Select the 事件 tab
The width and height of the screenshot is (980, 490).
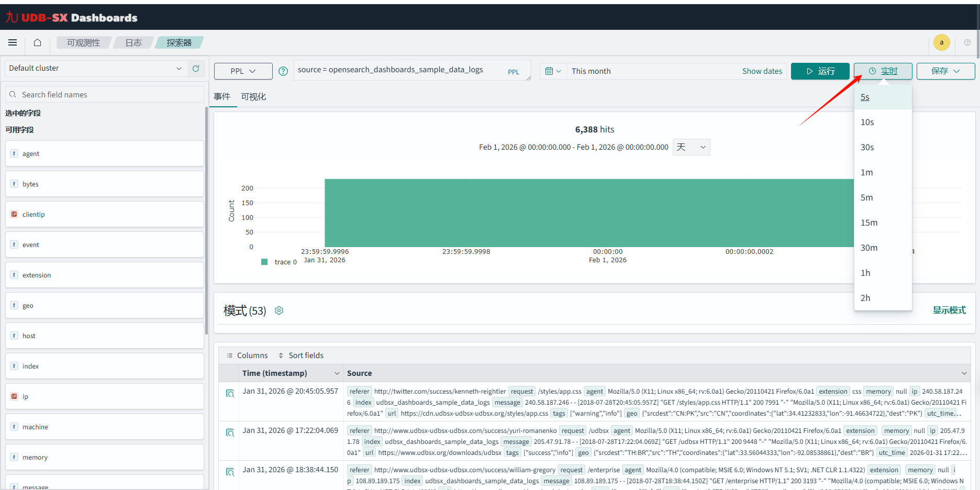click(x=222, y=97)
